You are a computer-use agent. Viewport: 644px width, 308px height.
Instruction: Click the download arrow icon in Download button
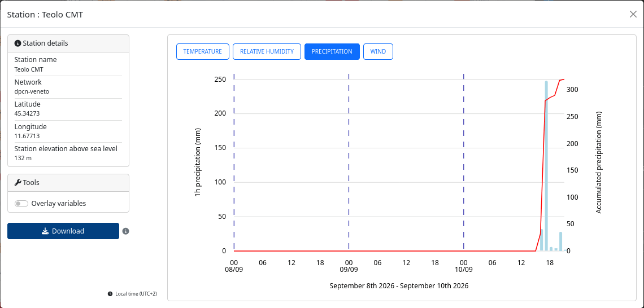pyautogui.click(x=46, y=231)
